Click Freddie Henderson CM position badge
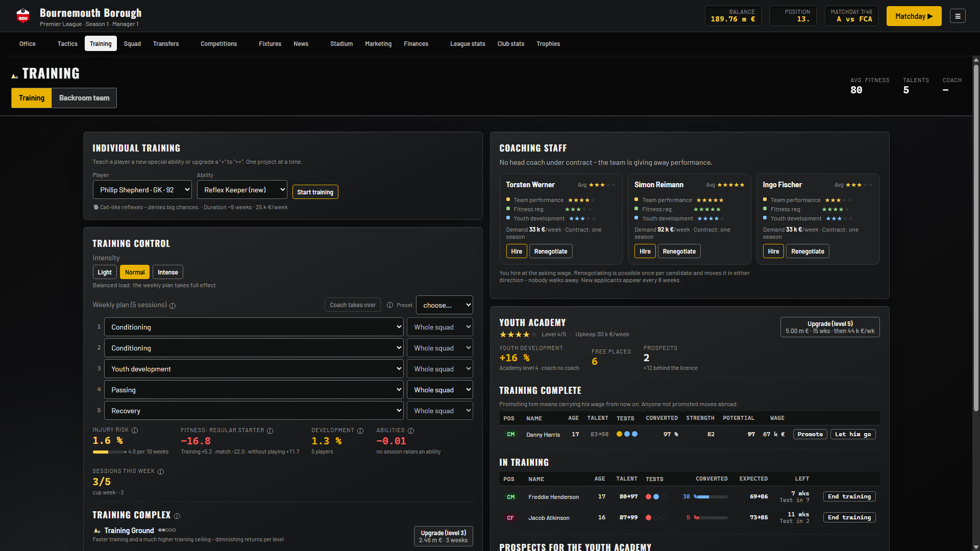Image resolution: width=980 pixels, height=551 pixels. [510, 497]
